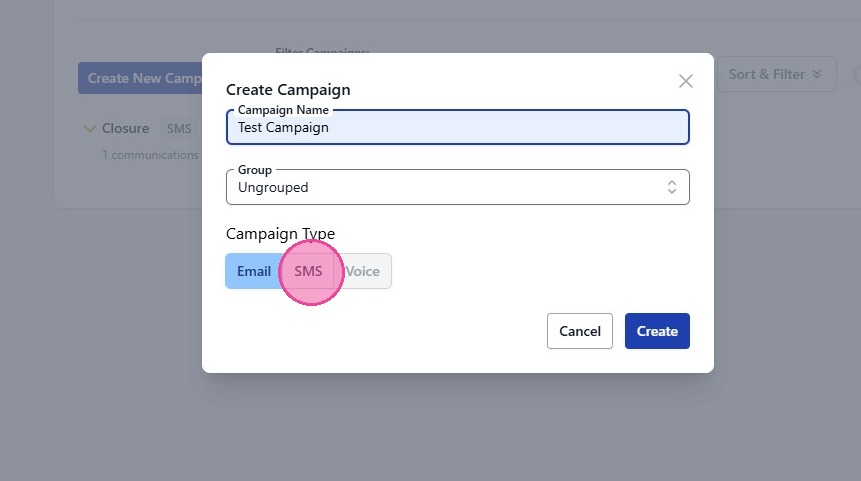Screen dimensions: 861x481
Task: Select SMS campaign type
Action: pyautogui.click(x=308, y=271)
